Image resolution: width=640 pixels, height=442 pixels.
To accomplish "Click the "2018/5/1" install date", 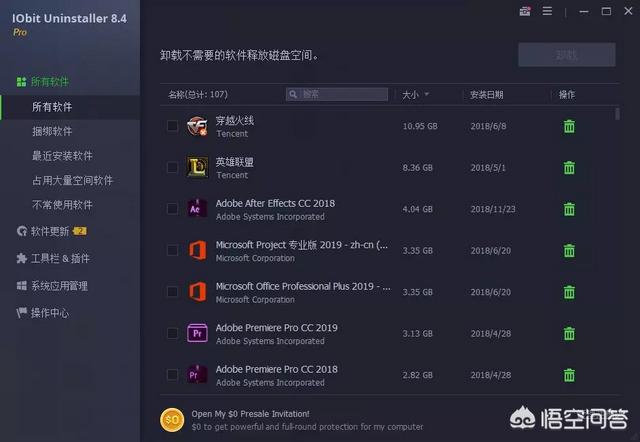I will tap(488, 168).
